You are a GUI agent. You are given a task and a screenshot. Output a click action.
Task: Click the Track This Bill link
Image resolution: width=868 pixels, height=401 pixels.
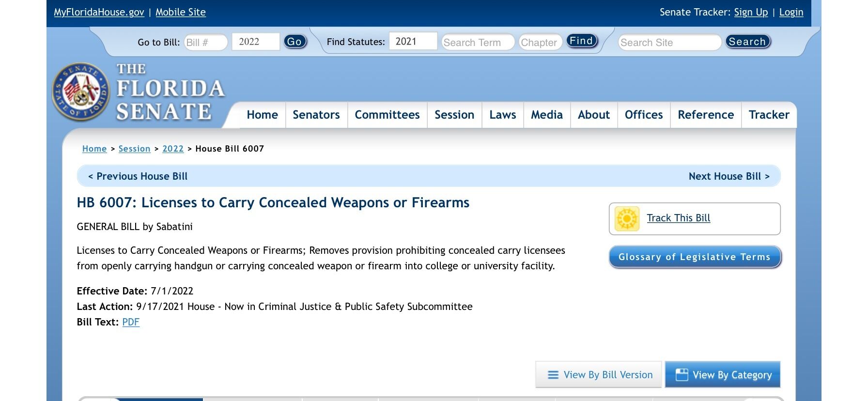click(x=678, y=218)
